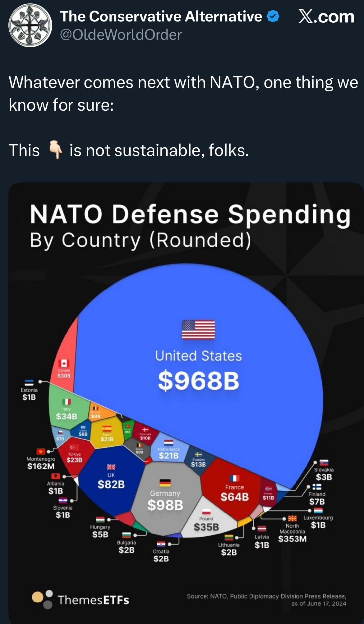This screenshot has height=624, width=364.
Task: Click the Italy $34B green segment
Action: coord(67,412)
